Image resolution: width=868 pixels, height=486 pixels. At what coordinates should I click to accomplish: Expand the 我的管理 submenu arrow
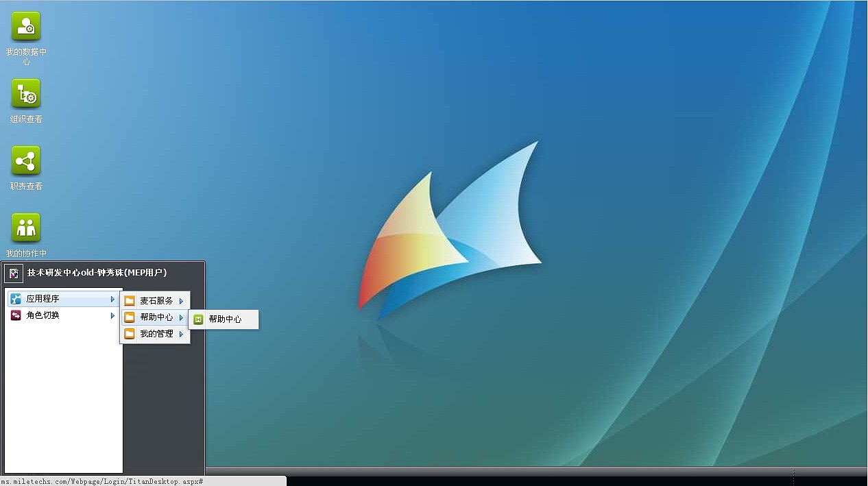[181, 335]
